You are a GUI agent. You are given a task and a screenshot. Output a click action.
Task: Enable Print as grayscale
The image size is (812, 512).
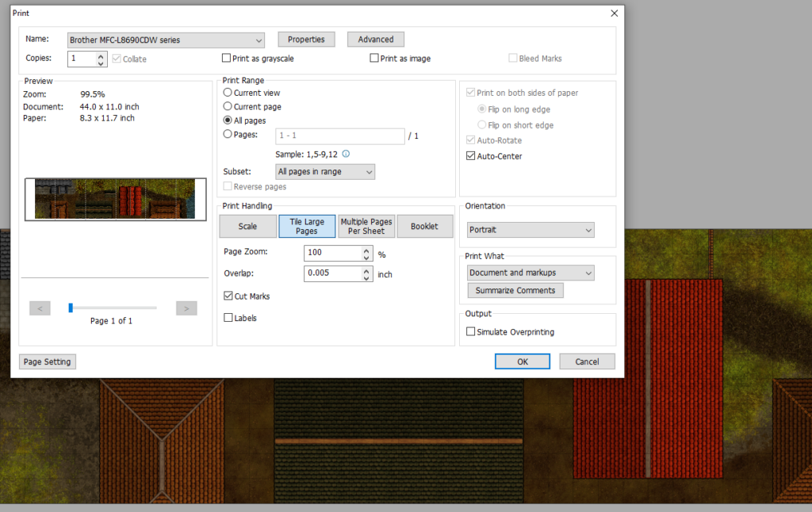(227, 58)
